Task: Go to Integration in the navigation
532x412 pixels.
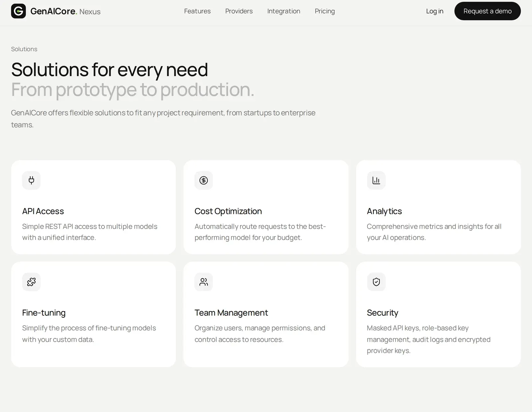Action: (284, 11)
